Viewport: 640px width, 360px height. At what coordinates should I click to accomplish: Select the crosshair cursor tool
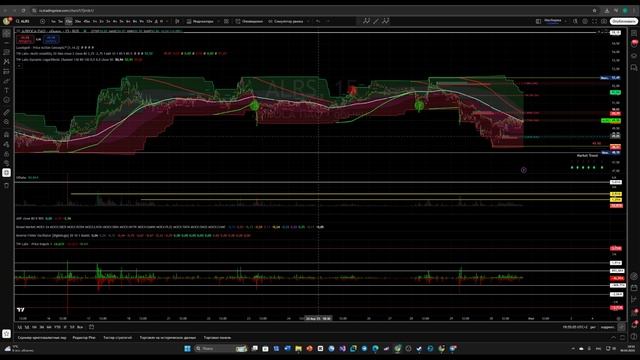tap(7, 33)
